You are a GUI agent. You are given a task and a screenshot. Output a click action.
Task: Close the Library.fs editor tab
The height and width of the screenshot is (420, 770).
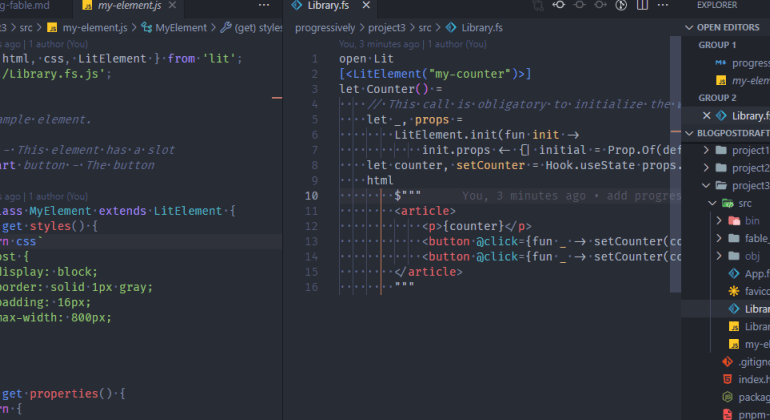point(365,7)
